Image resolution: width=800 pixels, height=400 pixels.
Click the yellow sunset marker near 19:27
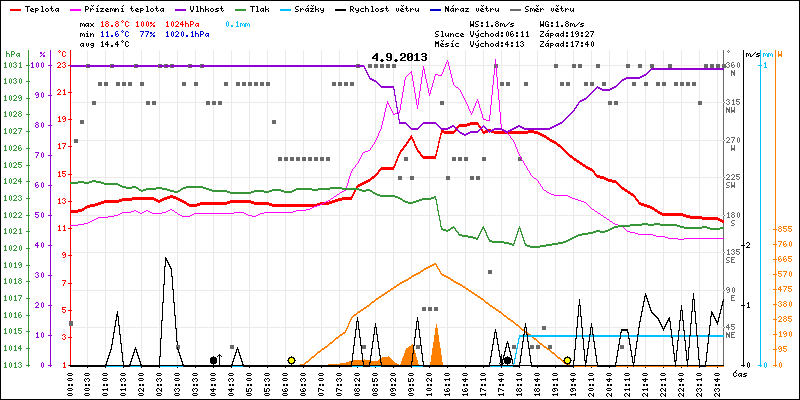tap(567, 360)
